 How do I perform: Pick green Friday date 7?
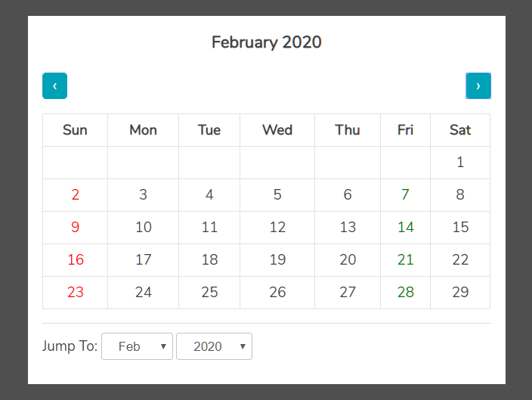click(405, 195)
